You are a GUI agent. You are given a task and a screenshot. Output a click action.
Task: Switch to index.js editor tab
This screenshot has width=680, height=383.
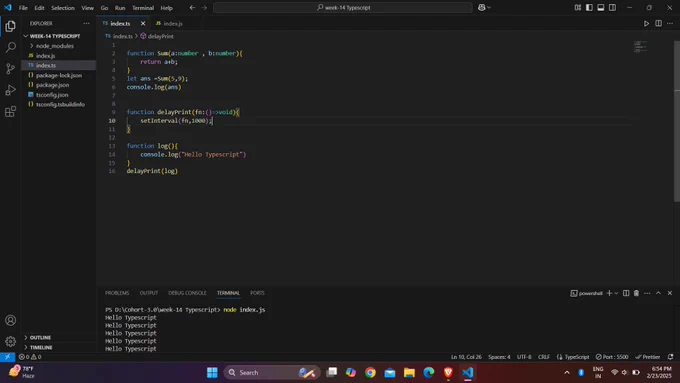tap(169, 23)
